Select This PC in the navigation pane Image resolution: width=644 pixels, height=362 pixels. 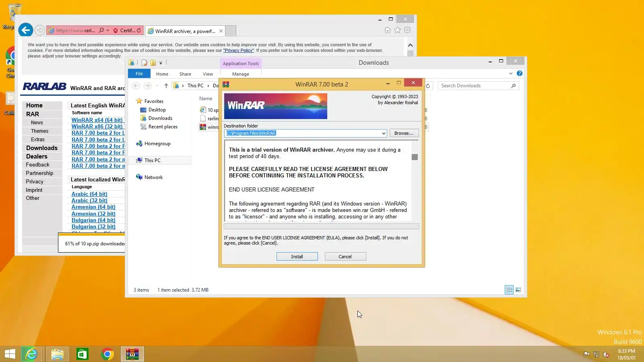point(152,160)
